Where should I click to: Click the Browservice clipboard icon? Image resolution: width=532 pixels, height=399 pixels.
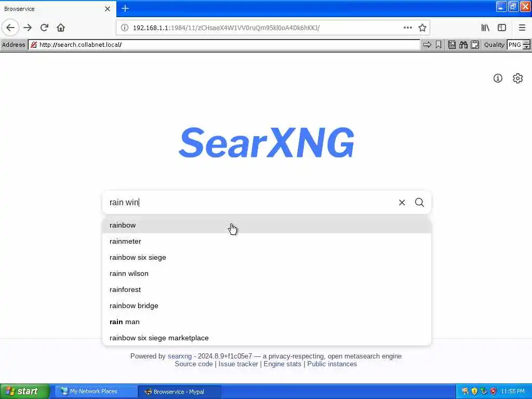(x=475, y=45)
